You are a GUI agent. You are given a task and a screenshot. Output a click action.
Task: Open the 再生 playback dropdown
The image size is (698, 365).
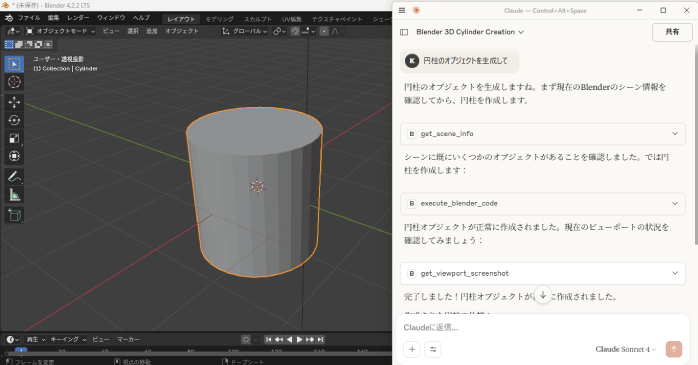[36, 340]
